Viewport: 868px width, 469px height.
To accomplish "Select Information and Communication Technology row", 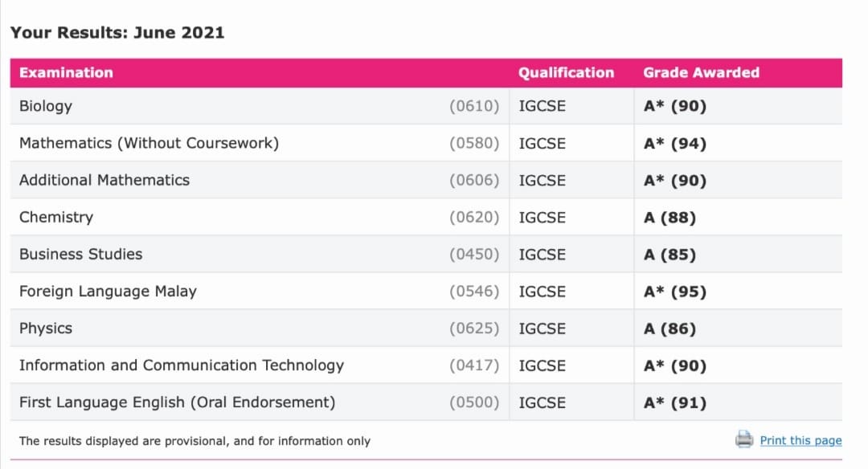I will pyautogui.click(x=182, y=365).
